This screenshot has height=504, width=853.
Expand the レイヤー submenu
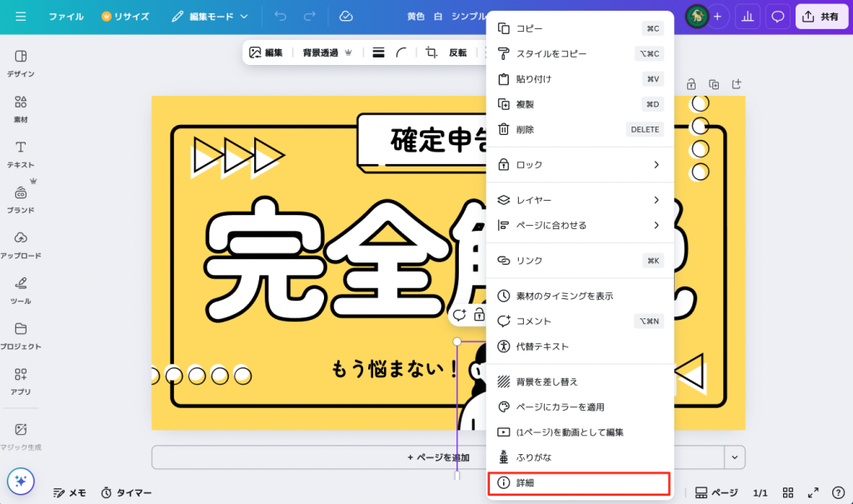[x=580, y=200]
